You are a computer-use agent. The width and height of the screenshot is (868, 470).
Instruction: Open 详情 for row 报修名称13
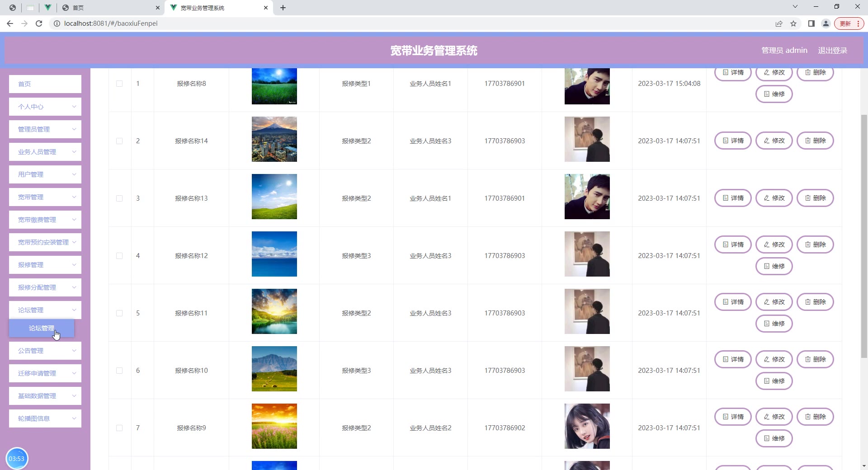click(733, 198)
